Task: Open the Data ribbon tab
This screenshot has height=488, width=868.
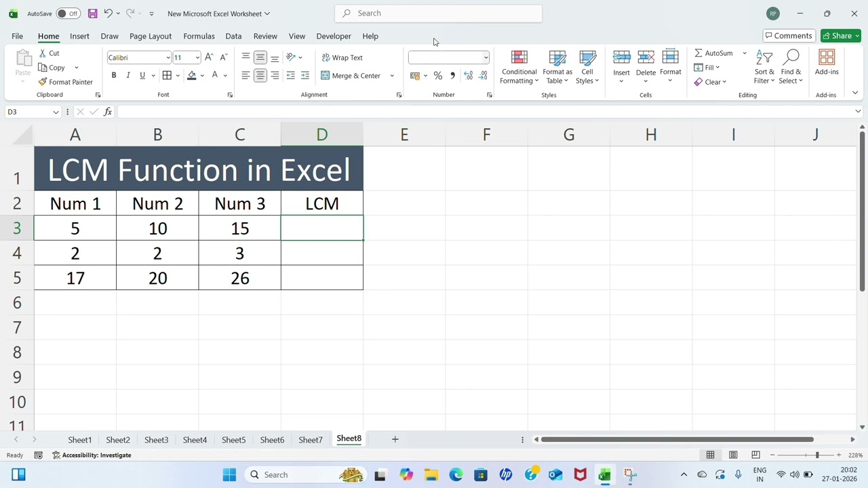Action: (x=233, y=36)
